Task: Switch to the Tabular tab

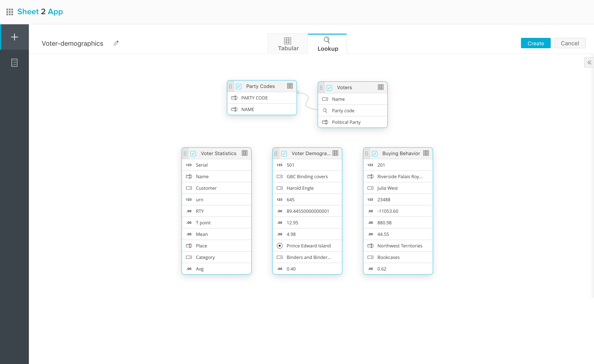Action: (288, 44)
